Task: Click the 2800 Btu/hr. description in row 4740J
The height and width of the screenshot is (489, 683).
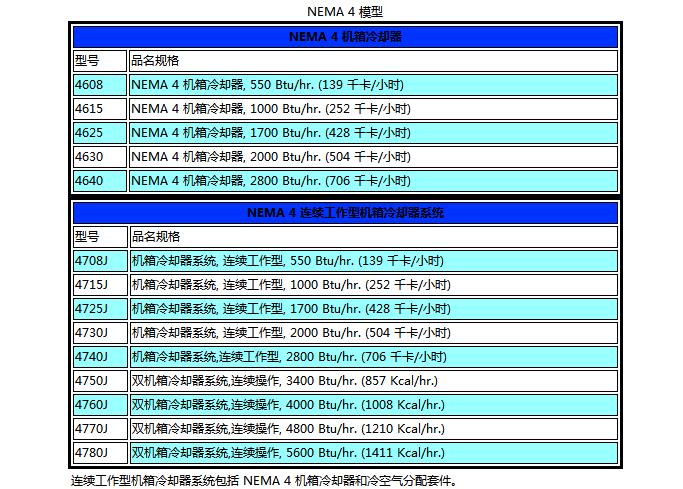Action: (374, 357)
